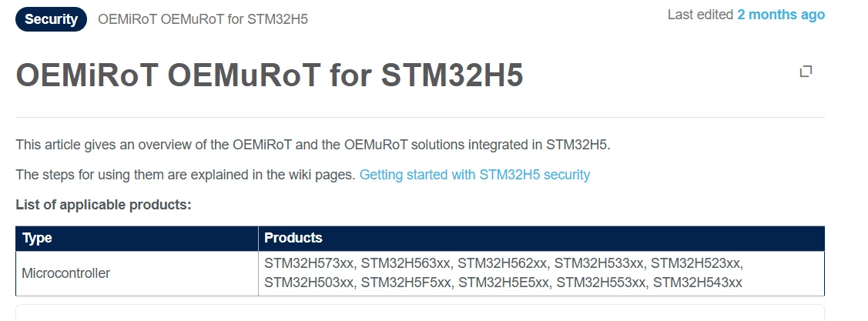The width and height of the screenshot is (868, 321).
Task: Click STM32H523xx in the products cell
Action: coord(695,263)
